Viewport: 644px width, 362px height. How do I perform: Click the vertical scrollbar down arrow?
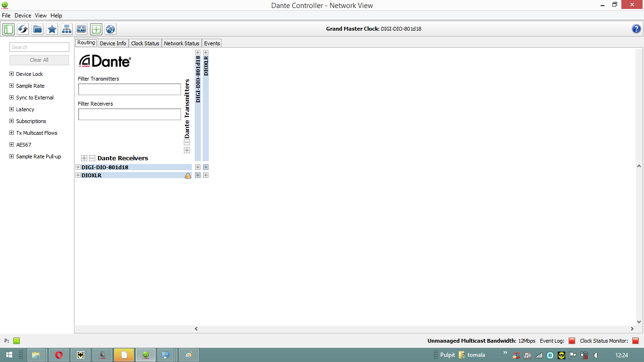click(x=639, y=322)
